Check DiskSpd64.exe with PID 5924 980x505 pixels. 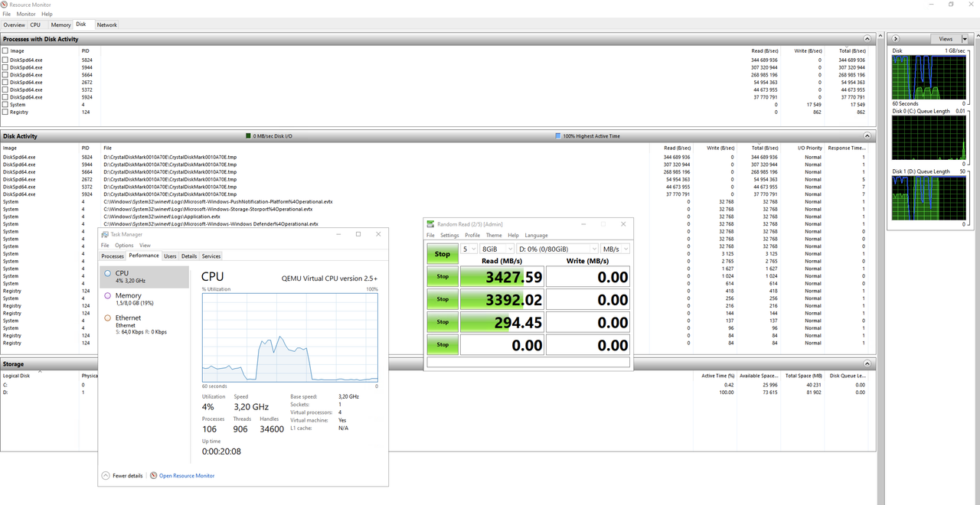pos(5,97)
